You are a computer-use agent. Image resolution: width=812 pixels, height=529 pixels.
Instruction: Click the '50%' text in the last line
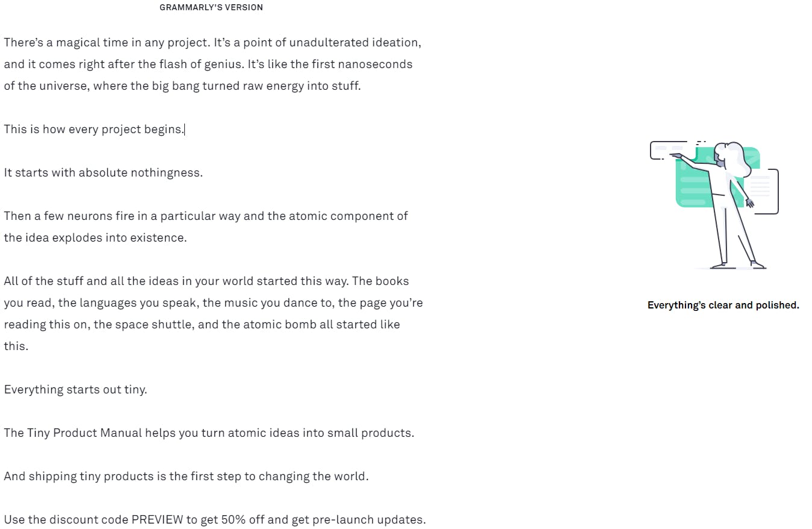point(234,519)
